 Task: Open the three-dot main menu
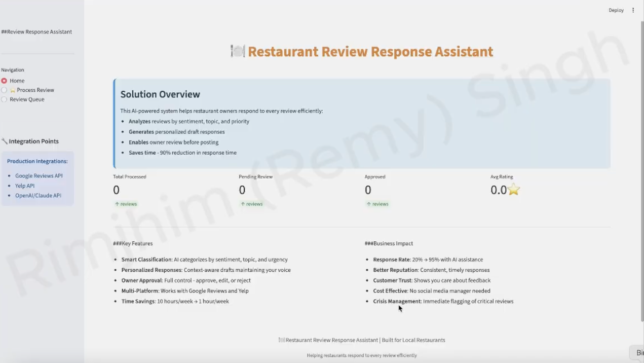[633, 10]
